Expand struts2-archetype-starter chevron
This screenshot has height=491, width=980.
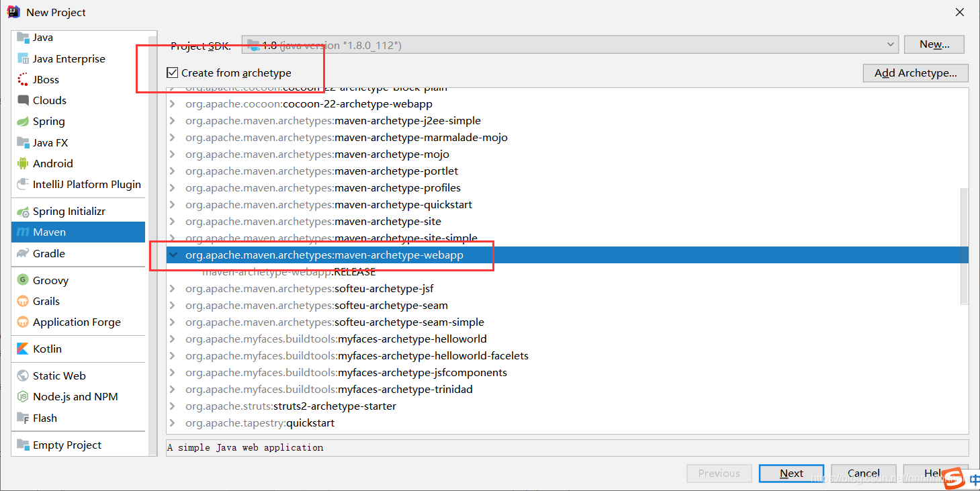point(173,406)
